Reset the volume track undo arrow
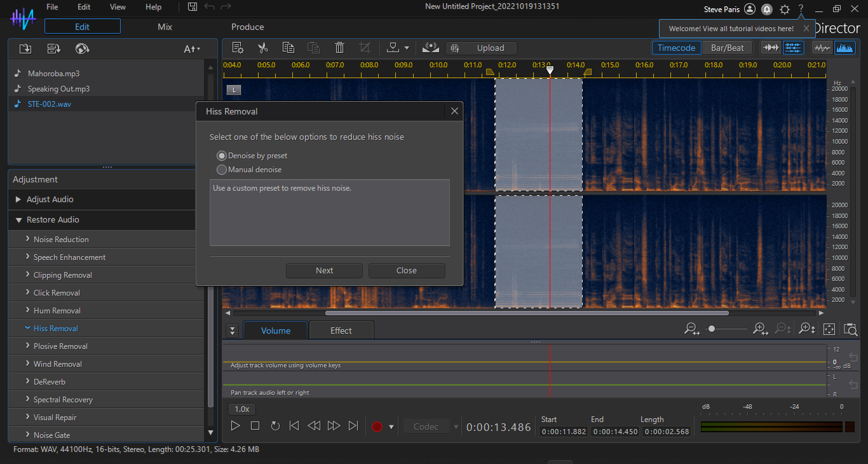 853,357
